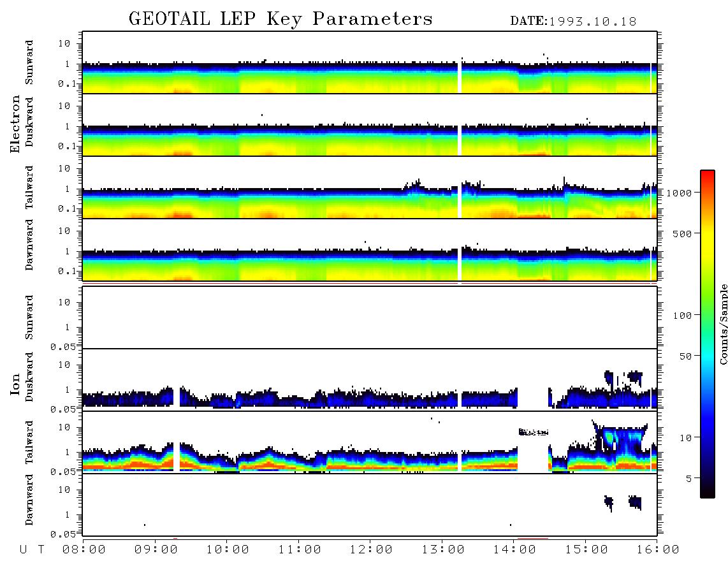The image size is (728, 561).
Task: Click the "5" color bar tick label
Action: tap(688, 478)
